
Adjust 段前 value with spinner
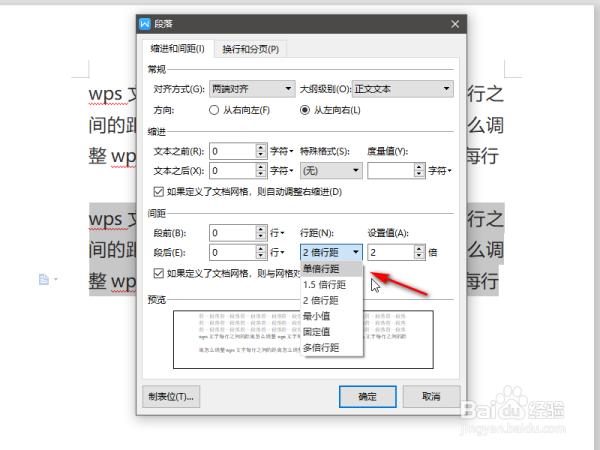tap(261, 233)
